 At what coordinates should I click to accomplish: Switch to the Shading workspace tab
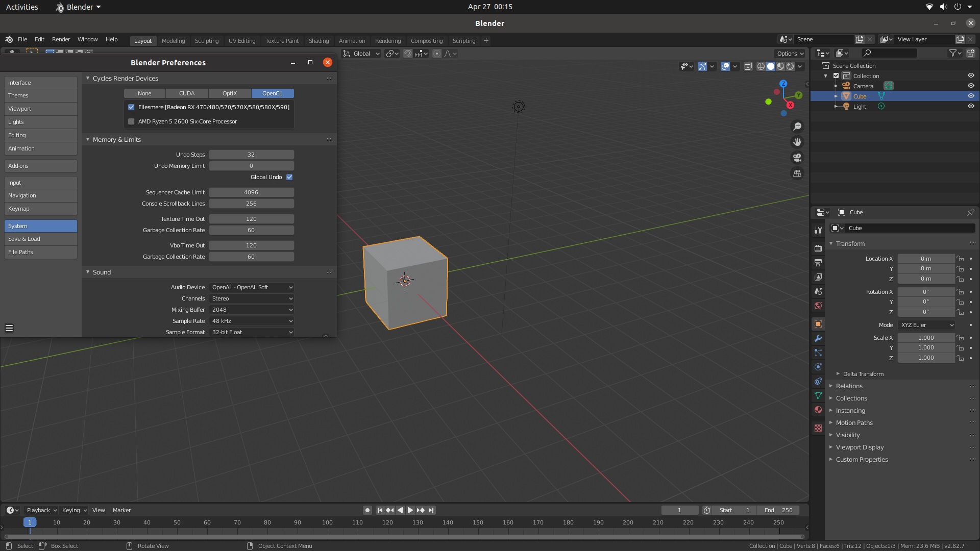pos(318,41)
